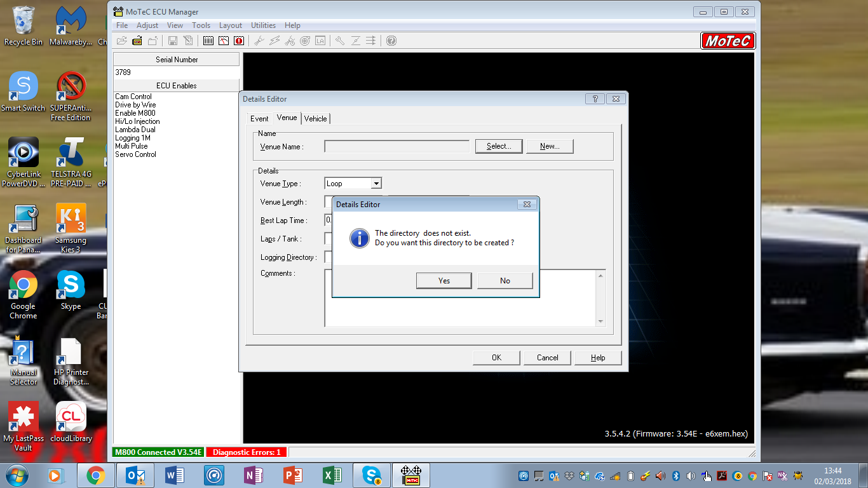Click the Lambda Dual enable entry
Viewport: 868px width, 488px height.
click(x=135, y=130)
